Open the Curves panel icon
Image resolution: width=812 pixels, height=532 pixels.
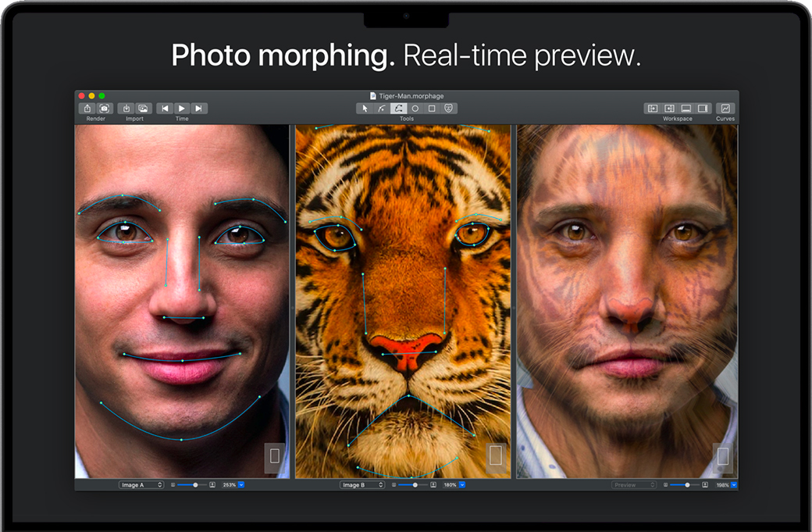[x=725, y=109]
